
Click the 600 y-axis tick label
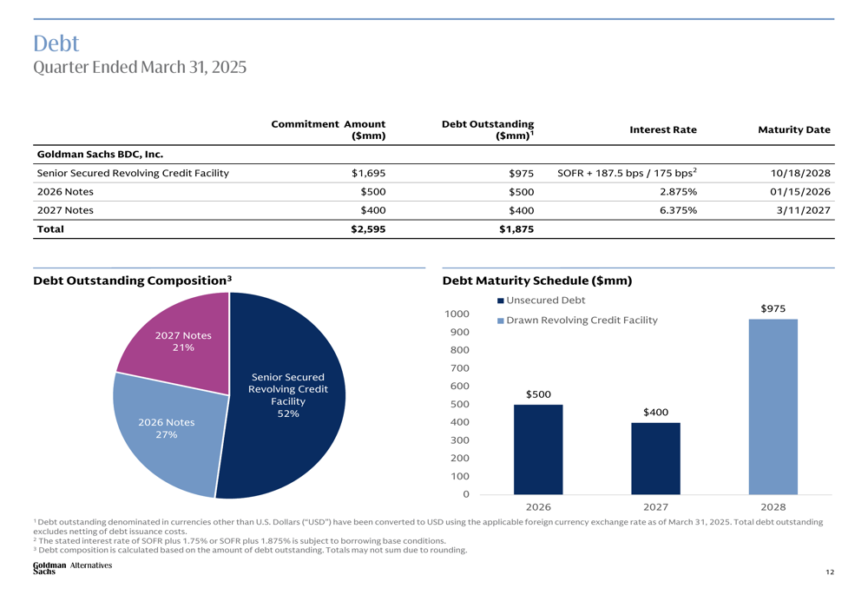point(459,387)
